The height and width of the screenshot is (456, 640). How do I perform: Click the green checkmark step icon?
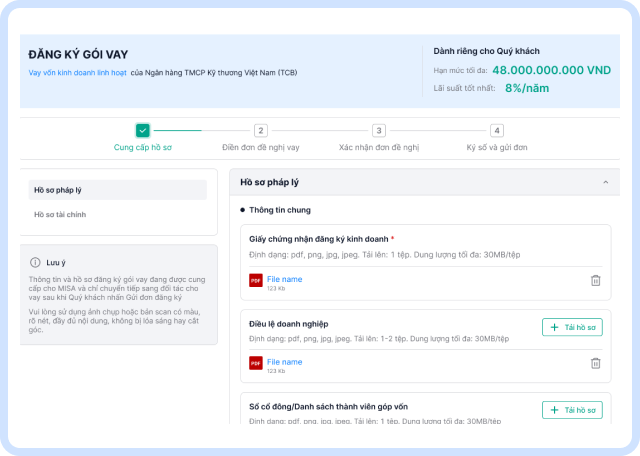click(x=143, y=130)
